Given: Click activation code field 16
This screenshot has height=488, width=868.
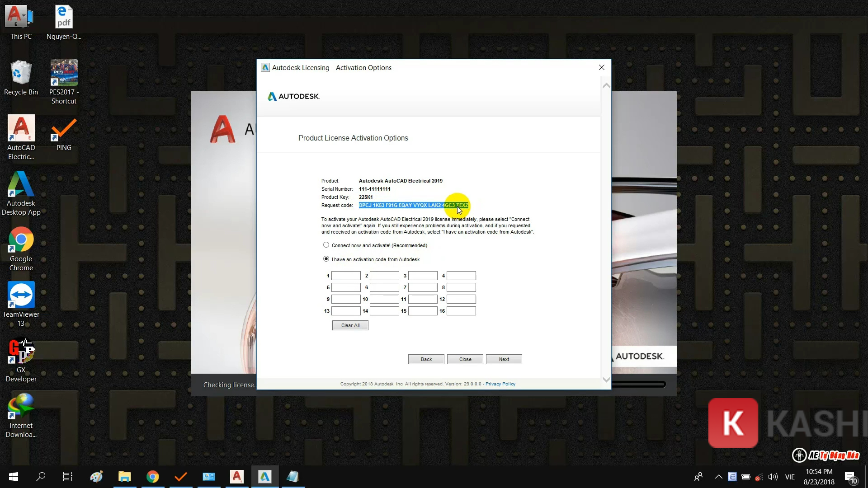Looking at the screenshot, I should pos(461,311).
